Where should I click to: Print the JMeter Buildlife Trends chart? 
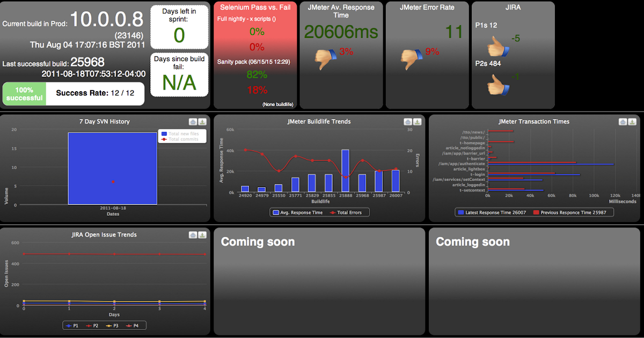pos(407,122)
